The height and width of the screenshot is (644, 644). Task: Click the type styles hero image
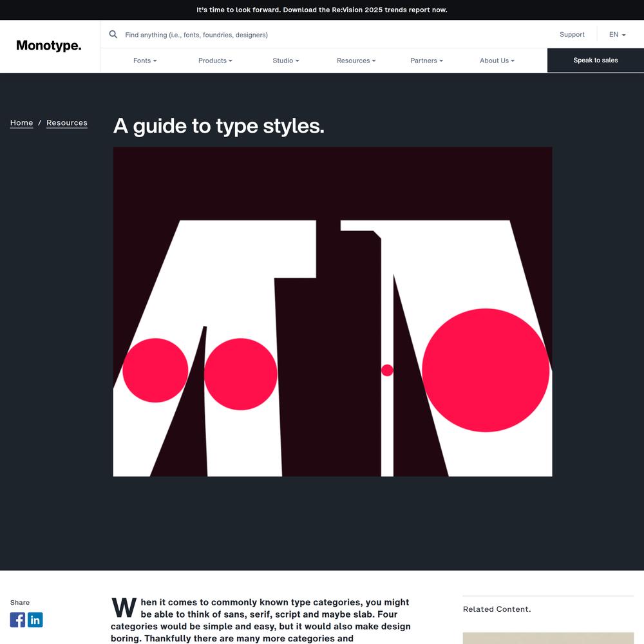coord(333,312)
